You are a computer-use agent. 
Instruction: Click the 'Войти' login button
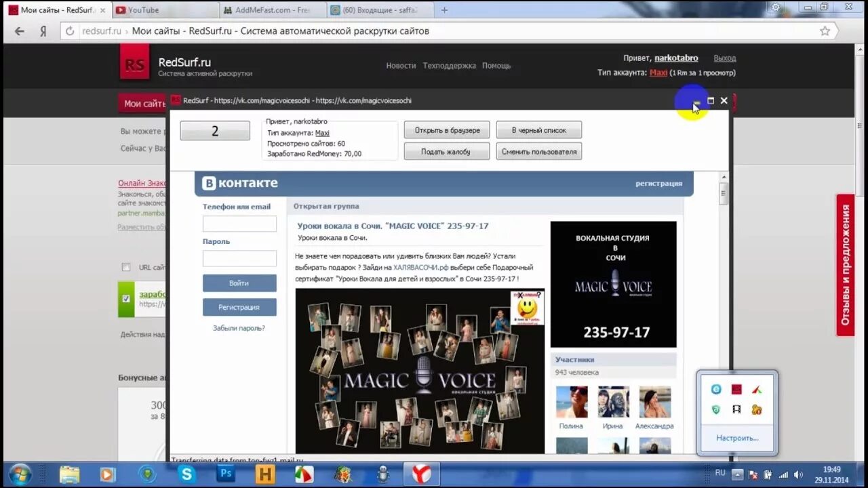coord(239,283)
